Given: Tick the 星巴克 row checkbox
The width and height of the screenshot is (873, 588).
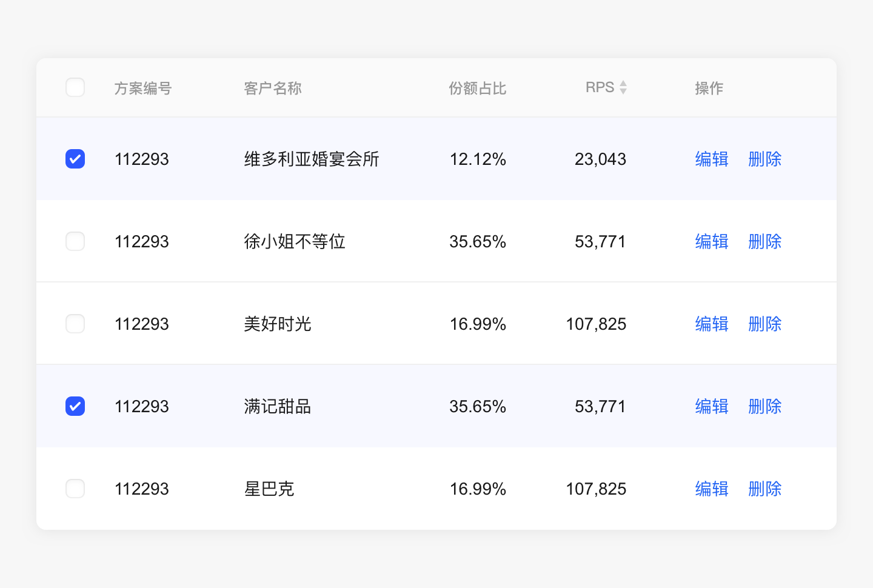Looking at the screenshot, I should click(75, 489).
